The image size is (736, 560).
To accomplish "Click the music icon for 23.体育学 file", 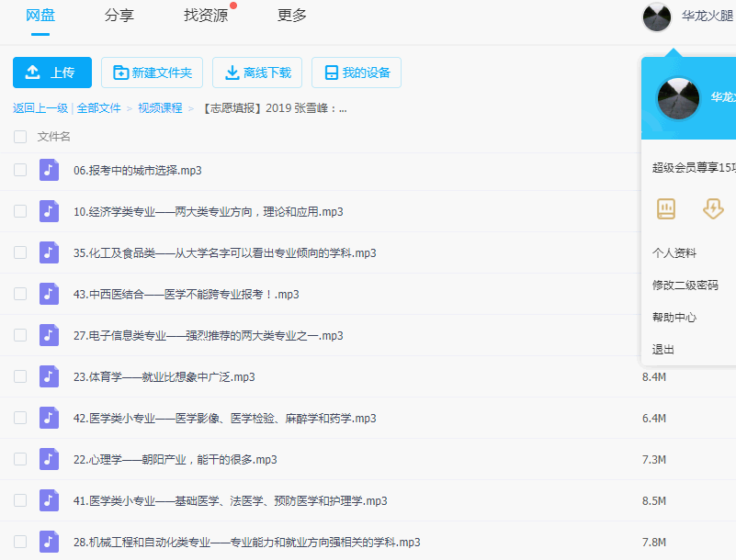I will click(49, 376).
